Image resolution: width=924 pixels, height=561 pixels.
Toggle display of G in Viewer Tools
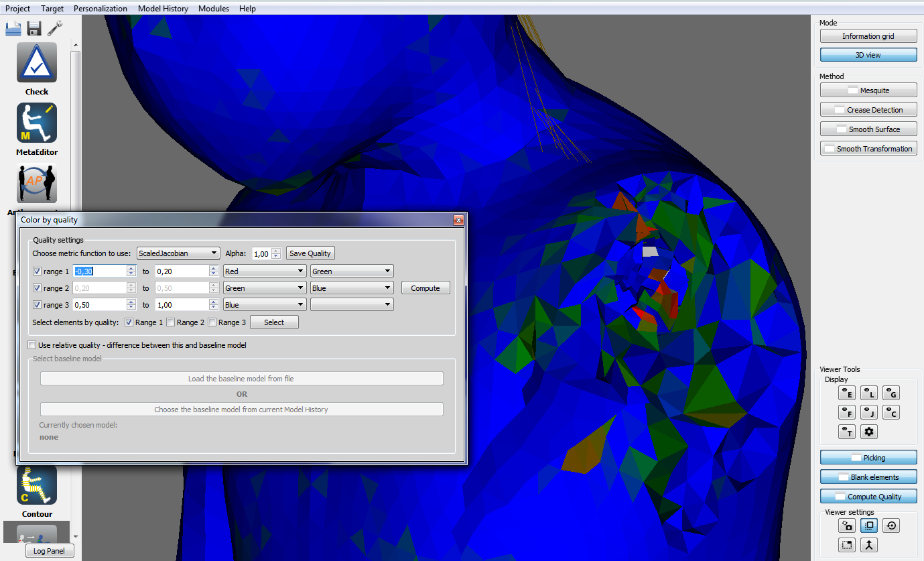[x=890, y=393]
